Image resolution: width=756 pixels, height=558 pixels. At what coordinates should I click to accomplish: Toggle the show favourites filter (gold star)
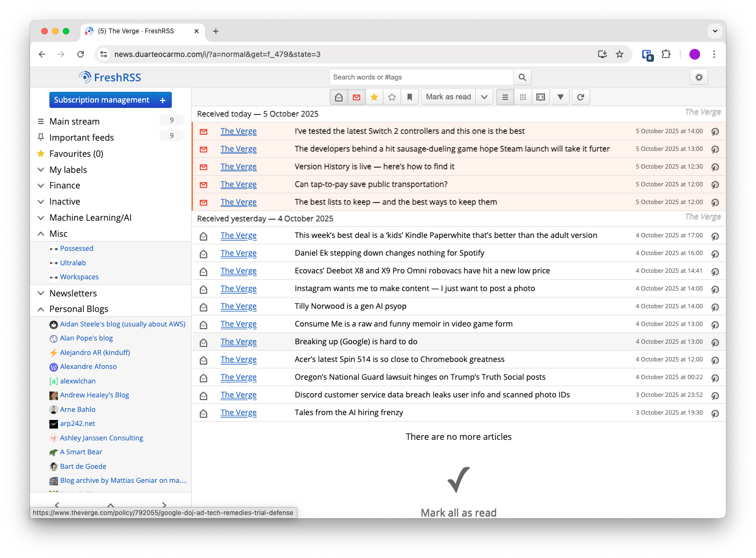point(374,97)
